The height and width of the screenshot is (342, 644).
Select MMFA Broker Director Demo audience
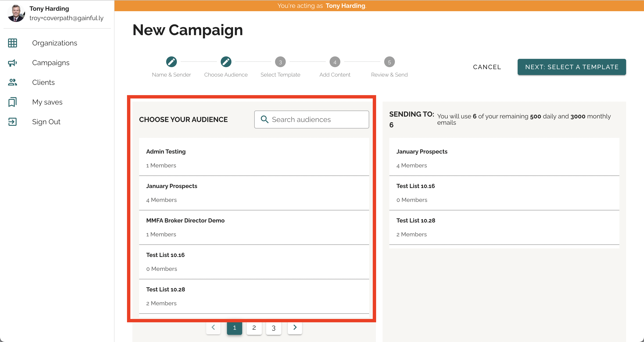point(254,227)
